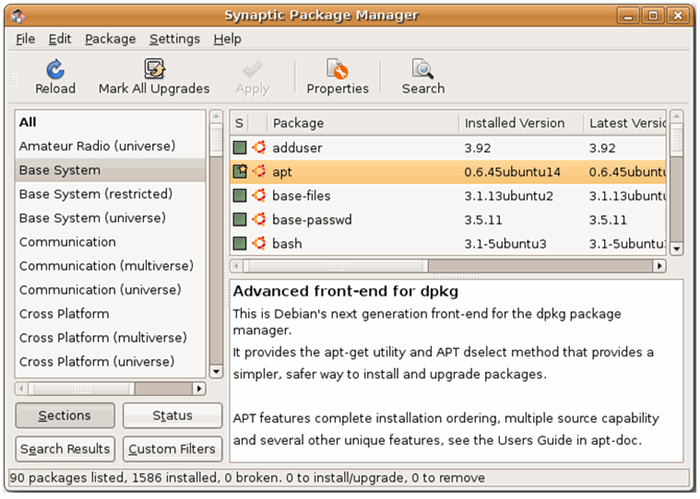
Task: Select Communication (universe) section
Action: pos(110,290)
